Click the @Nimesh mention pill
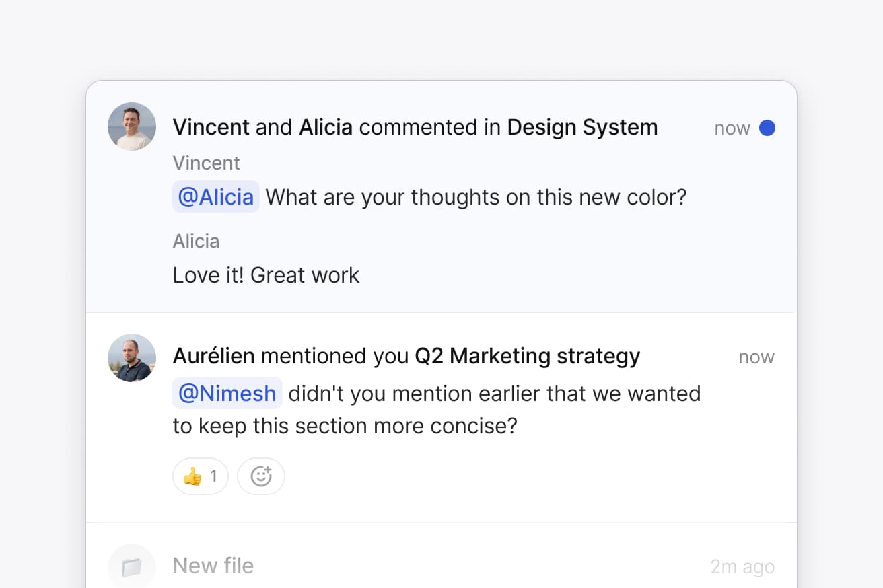 (227, 393)
